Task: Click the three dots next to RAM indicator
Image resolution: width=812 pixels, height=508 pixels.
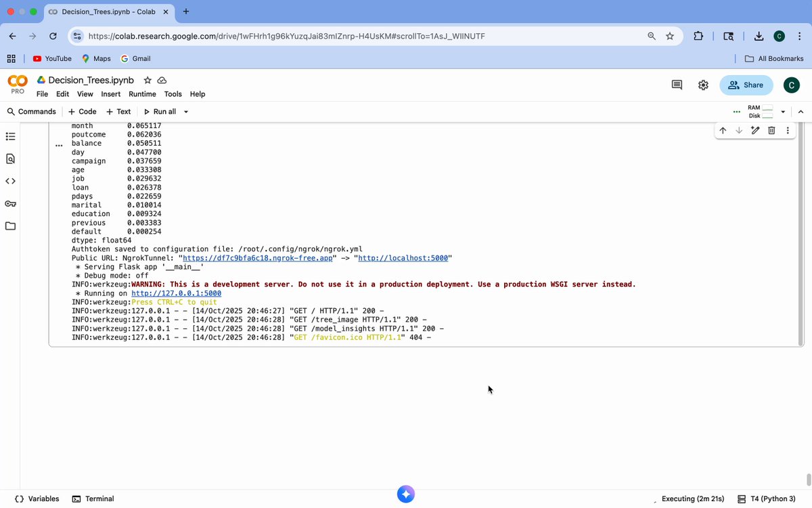Action: click(736, 112)
